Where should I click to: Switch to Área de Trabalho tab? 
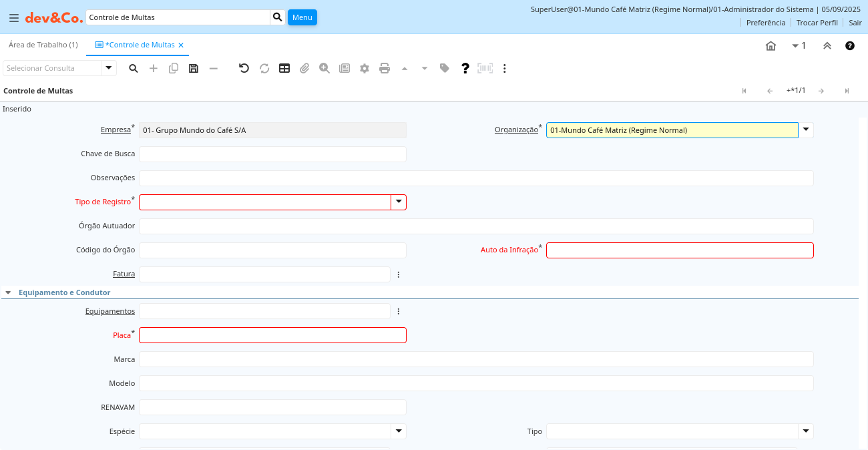coord(43,45)
